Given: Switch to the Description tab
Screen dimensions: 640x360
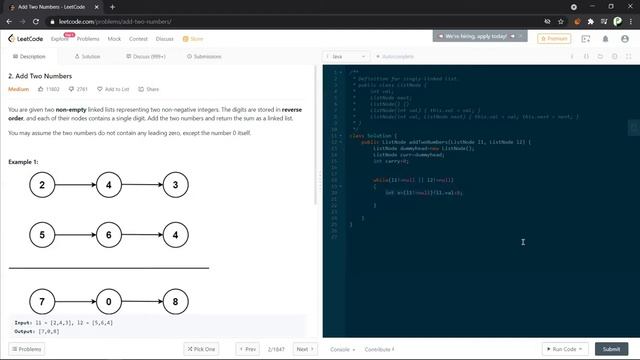Looking at the screenshot, I should click(x=29, y=56).
